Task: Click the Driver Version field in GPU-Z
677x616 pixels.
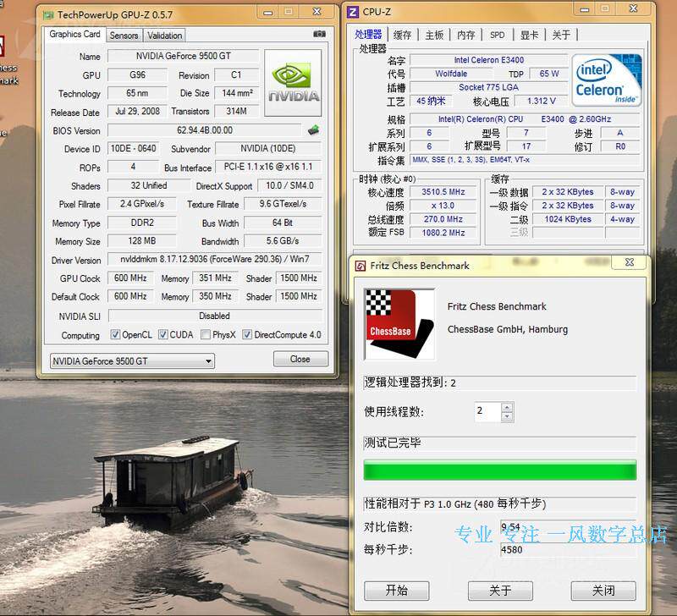Action: pos(215,259)
